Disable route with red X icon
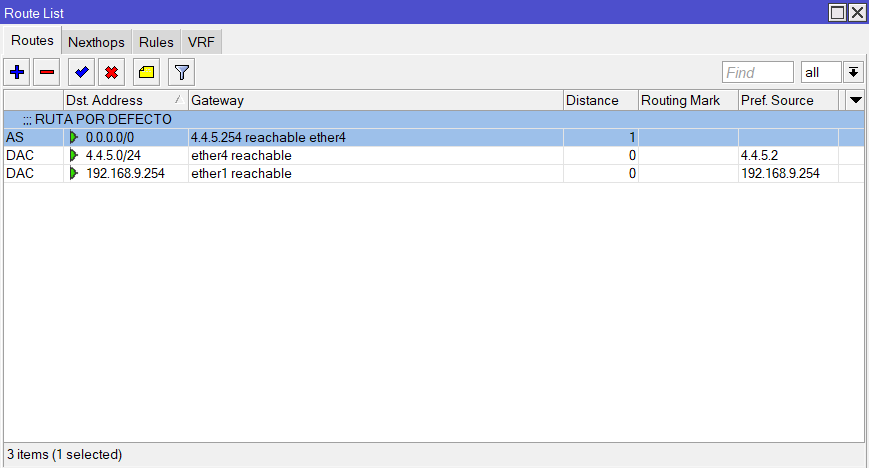Screen dimensions: 869x468 point(111,72)
